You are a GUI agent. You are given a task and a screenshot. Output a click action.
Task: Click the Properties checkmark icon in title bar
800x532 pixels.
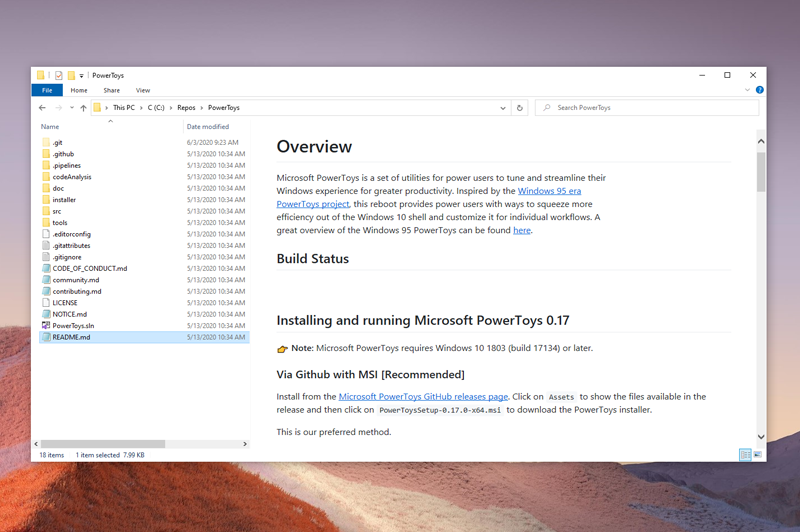(59, 75)
